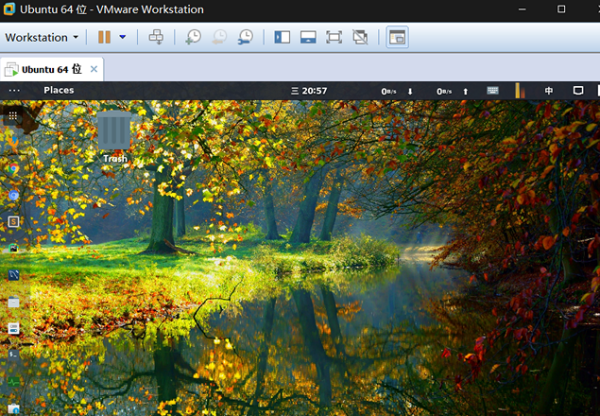Viewport: 600px width, 416px height.
Task: Select the Ubuntu 64 位 VM tab
Action: point(50,69)
